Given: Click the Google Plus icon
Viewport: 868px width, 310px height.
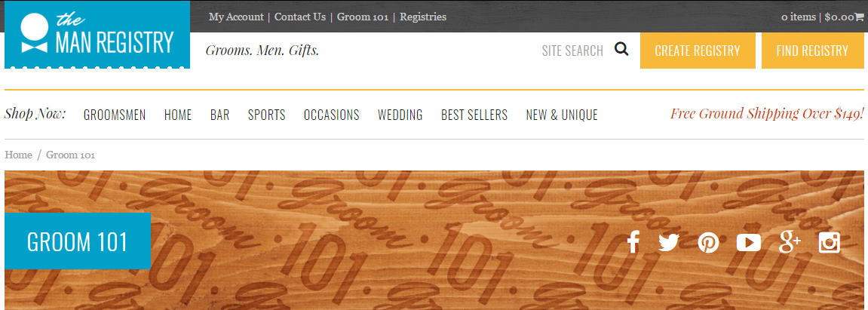Looking at the screenshot, I should coord(790,242).
